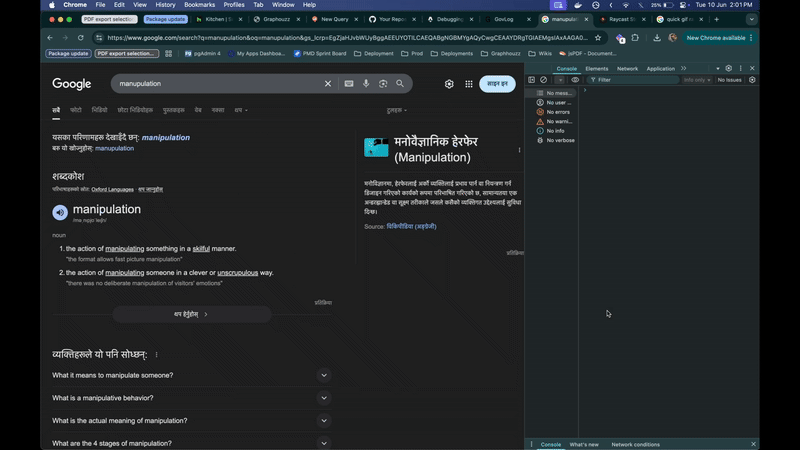This screenshot has width=800, height=450.
Task: Open the What's new drawer tab
Action: (584, 444)
